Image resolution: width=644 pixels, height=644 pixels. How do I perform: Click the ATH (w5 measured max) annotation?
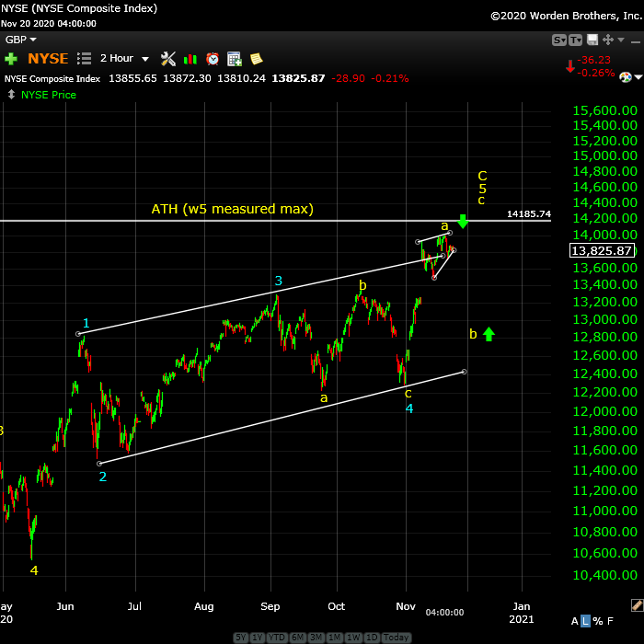pyautogui.click(x=233, y=209)
